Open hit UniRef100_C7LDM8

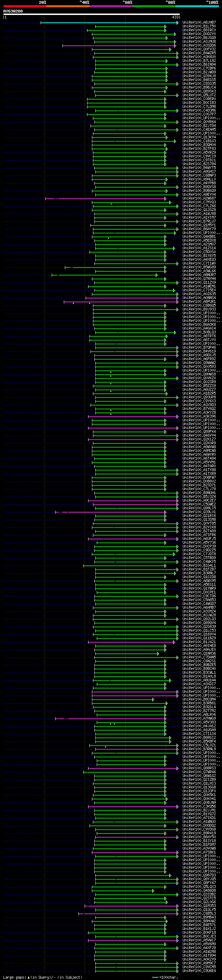click(x=199, y=107)
